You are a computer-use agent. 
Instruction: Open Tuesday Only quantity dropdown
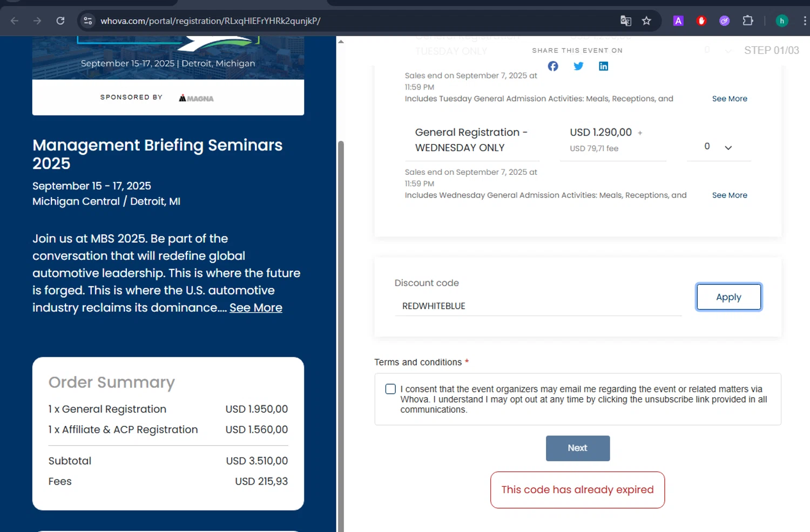(x=718, y=50)
